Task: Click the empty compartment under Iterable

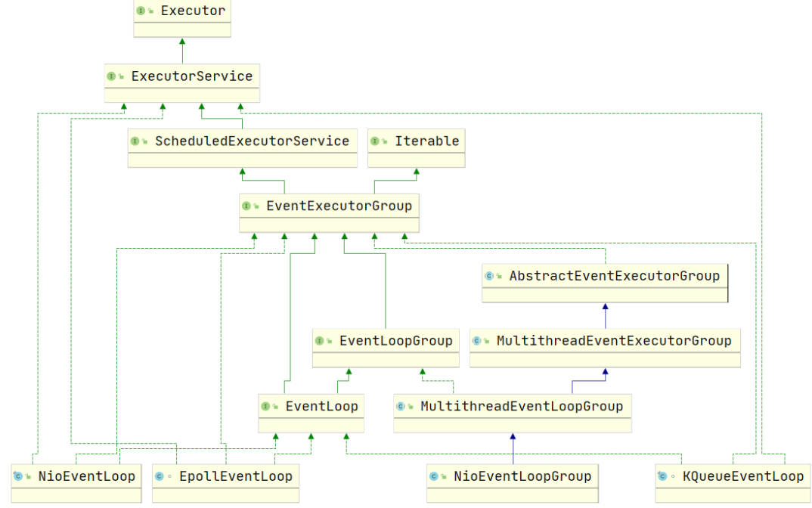Action: (416, 160)
